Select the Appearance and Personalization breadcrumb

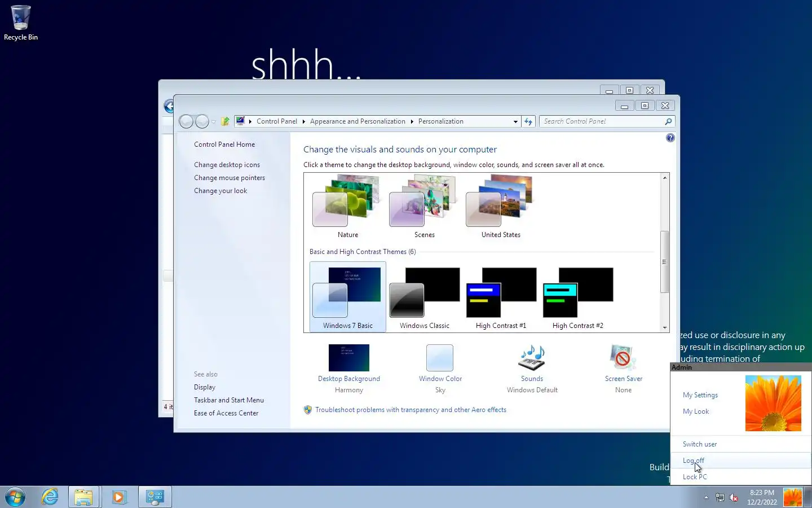point(358,121)
